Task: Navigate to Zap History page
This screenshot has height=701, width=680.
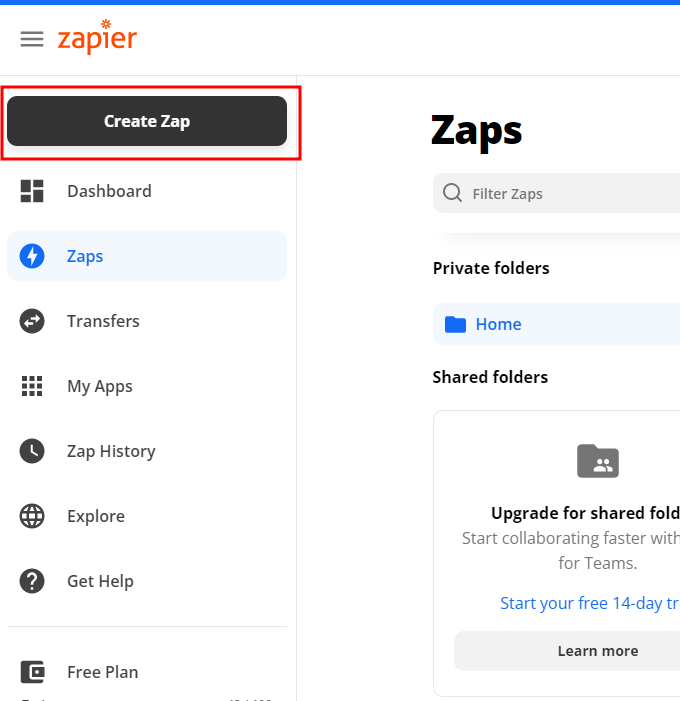Action: (x=111, y=451)
